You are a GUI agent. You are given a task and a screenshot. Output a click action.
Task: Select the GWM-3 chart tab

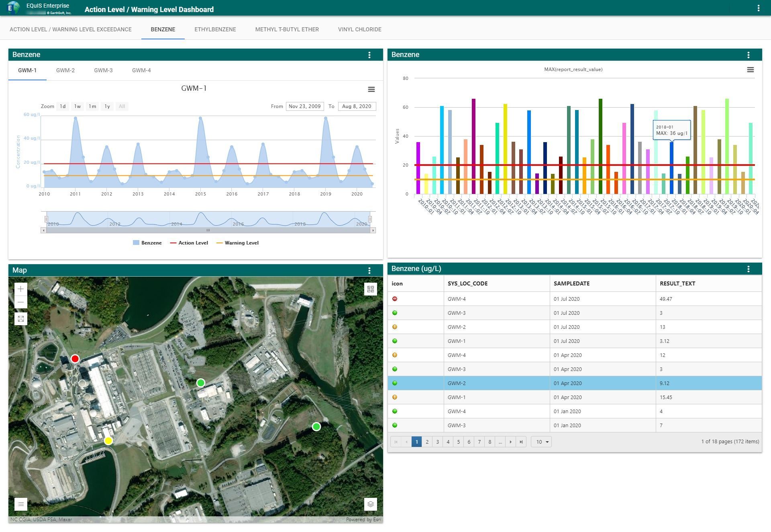pos(103,70)
